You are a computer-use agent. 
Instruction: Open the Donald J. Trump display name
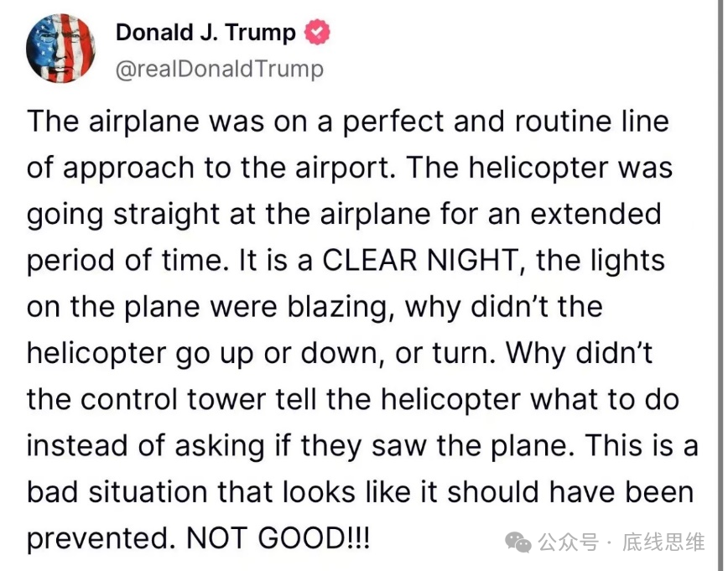tap(205, 33)
